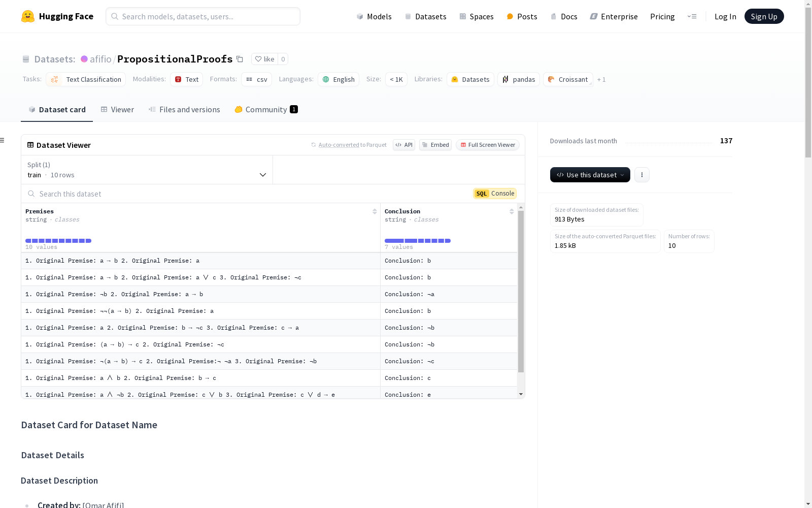Open the Viewer tab
Image resolution: width=812 pixels, height=508 pixels.
117,109
